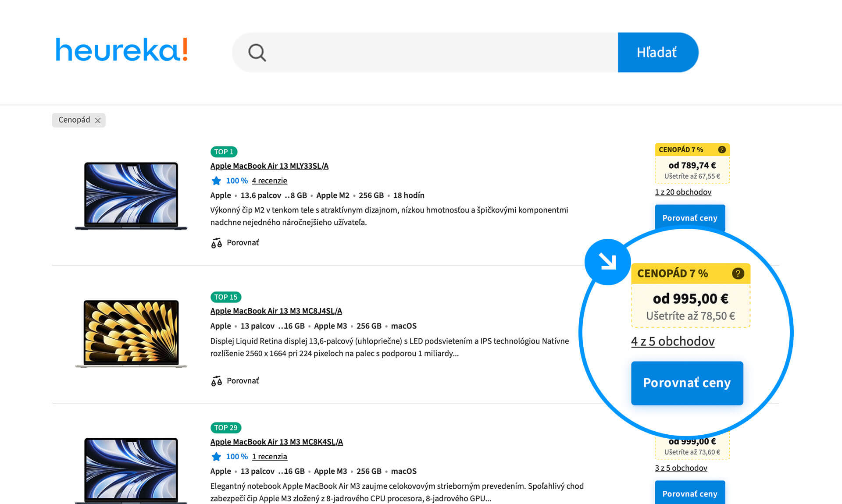Click the Hľadať search button
Screen dimensions: 842x504
[x=657, y=52]
